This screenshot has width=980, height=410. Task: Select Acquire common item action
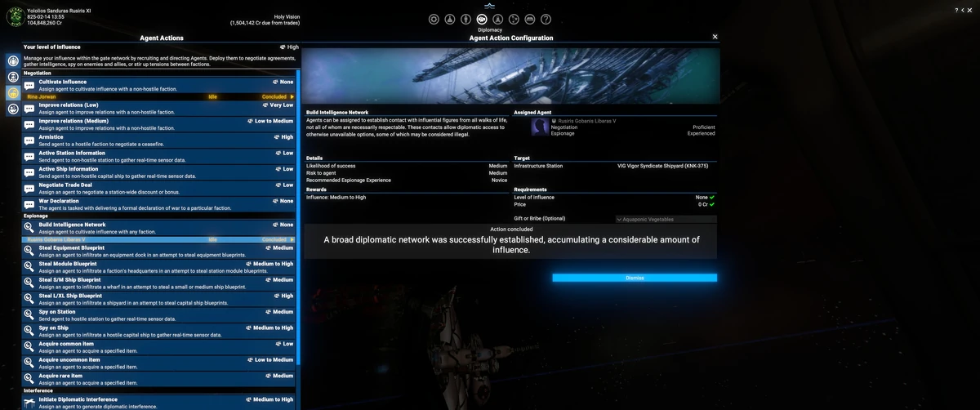(159, 347)
